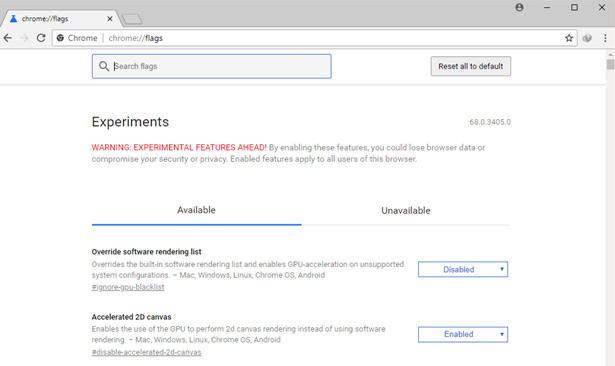Go back using the back arrow
This screenshot has width=615, height=366.
point(7,38)
